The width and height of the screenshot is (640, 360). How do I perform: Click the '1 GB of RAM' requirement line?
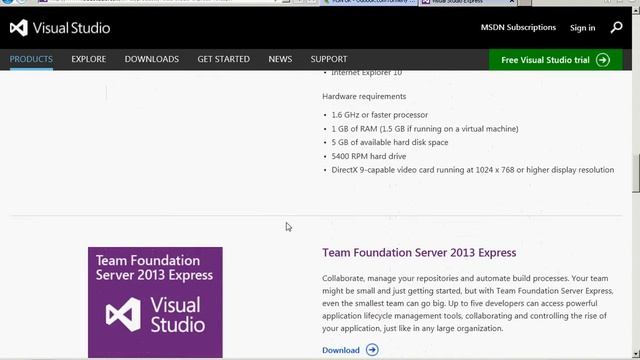pyautogui.click(x=425, y=129)
